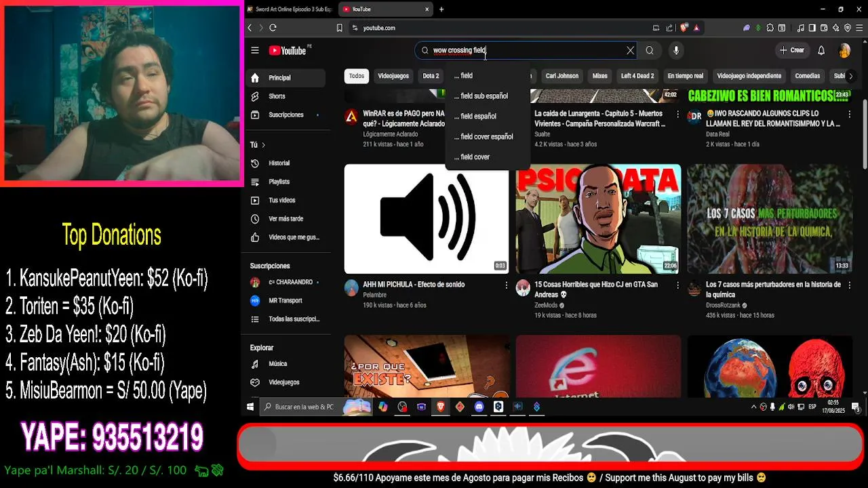Show more filter chips with right arrow
Screen dimensions: 868x488
(851, 76)
